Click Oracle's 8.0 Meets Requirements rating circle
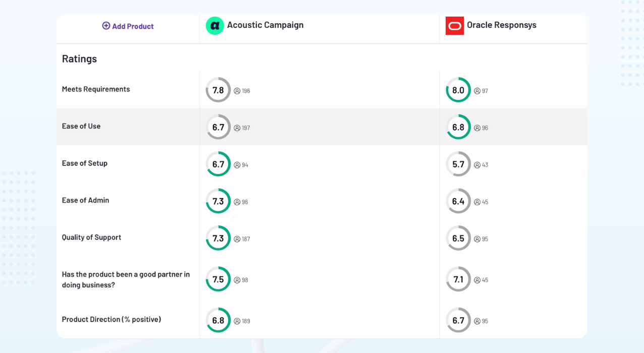 point(458,90)
